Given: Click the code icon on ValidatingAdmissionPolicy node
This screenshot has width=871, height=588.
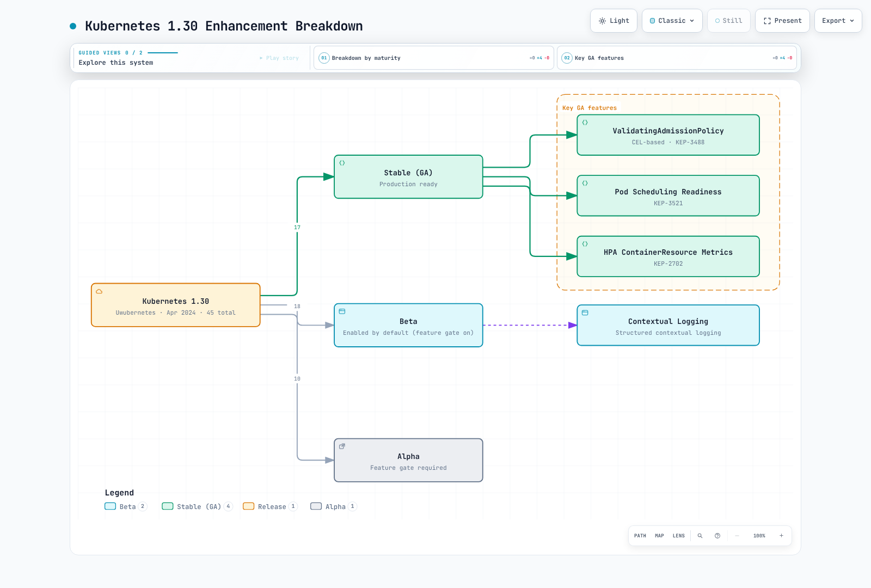Looking at the screenshot, I should 585,122.
